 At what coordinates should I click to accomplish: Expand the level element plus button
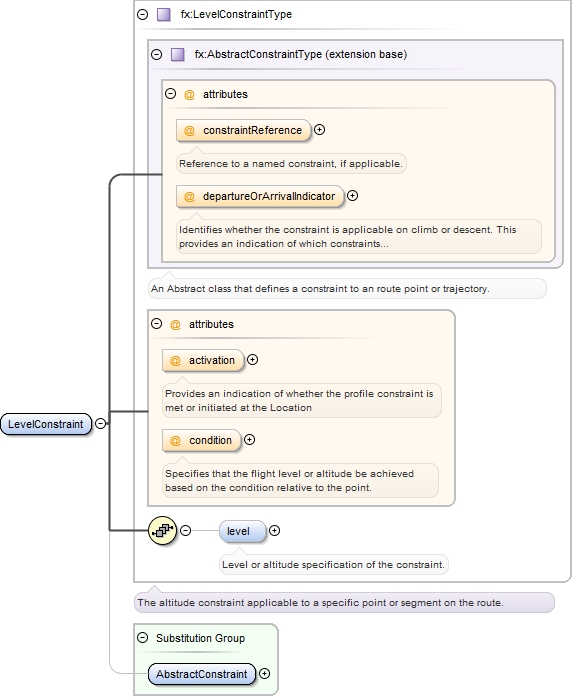275,531
